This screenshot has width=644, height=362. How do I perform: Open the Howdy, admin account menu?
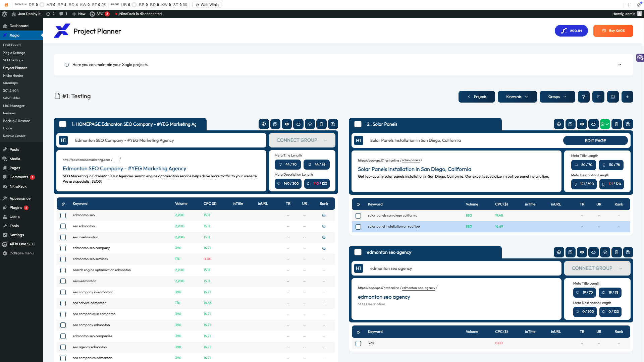(x=627, y=14)
